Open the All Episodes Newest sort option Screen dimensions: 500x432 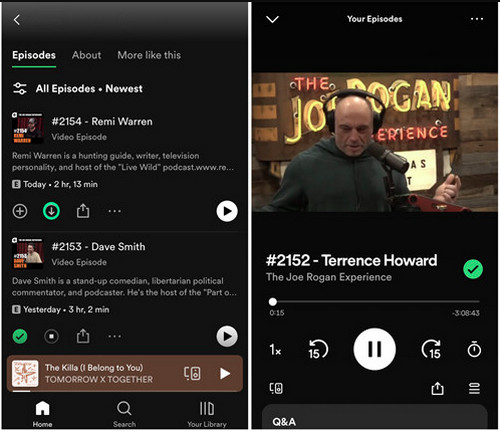(x=89, y=89)
